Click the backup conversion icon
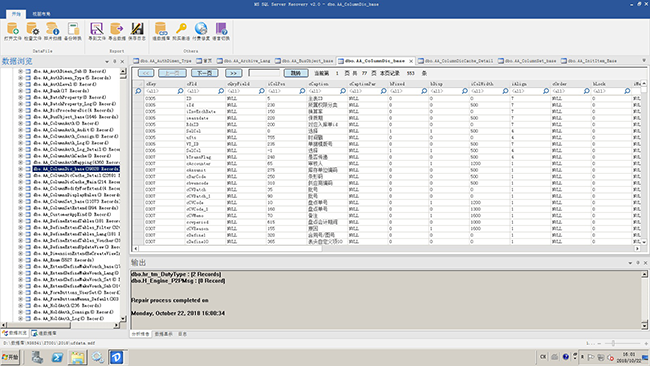Screen dimensions: 650x366 pyautogui.click(x=73, y=29)
